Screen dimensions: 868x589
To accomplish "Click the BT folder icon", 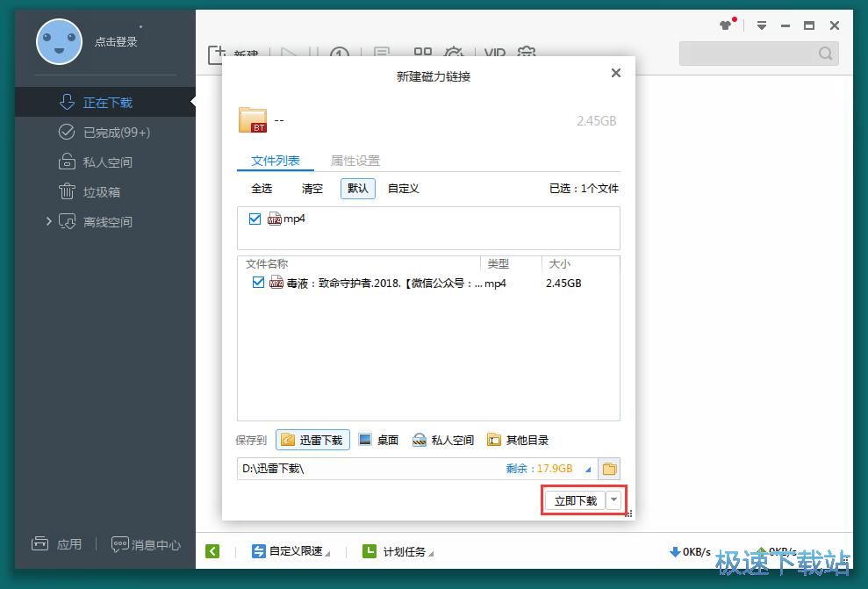I will [x=253, y=120].
